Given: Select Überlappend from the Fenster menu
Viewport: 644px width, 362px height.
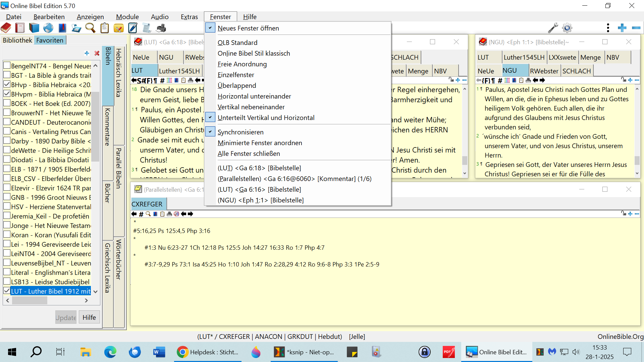Looking at the screenshot, I should click(x=236, y=85).
